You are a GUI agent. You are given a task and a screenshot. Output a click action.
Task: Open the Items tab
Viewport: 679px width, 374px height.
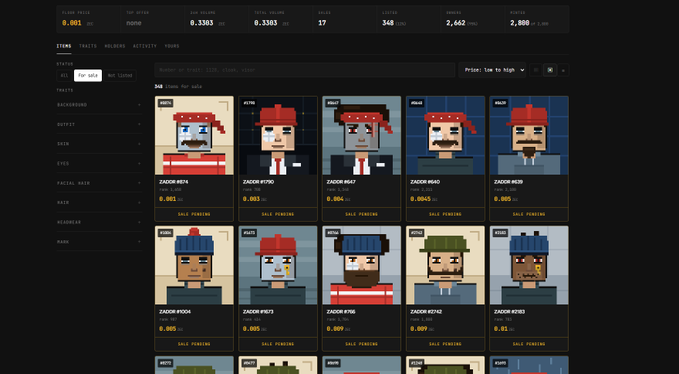click(x=64, y=46)
